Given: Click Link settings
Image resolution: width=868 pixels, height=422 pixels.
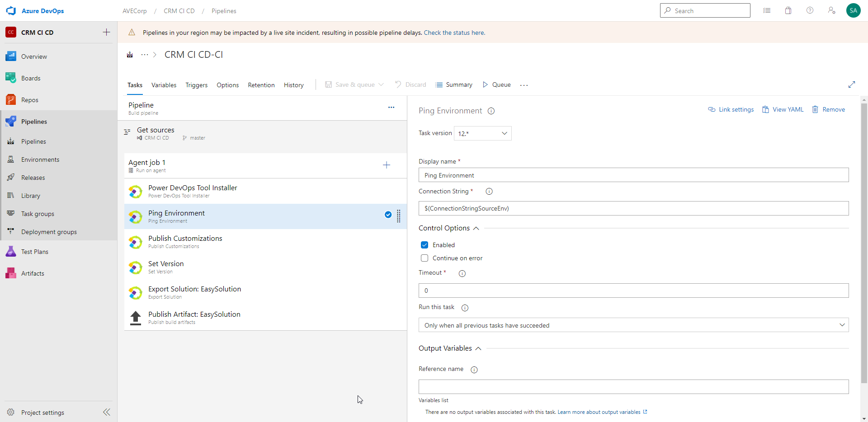Looking at the screenshot, I should pos(731,109).
